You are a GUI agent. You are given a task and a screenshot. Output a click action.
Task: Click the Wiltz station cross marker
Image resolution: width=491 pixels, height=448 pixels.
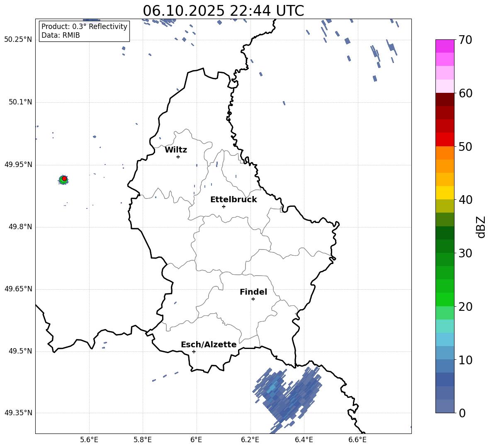point(178,157)
